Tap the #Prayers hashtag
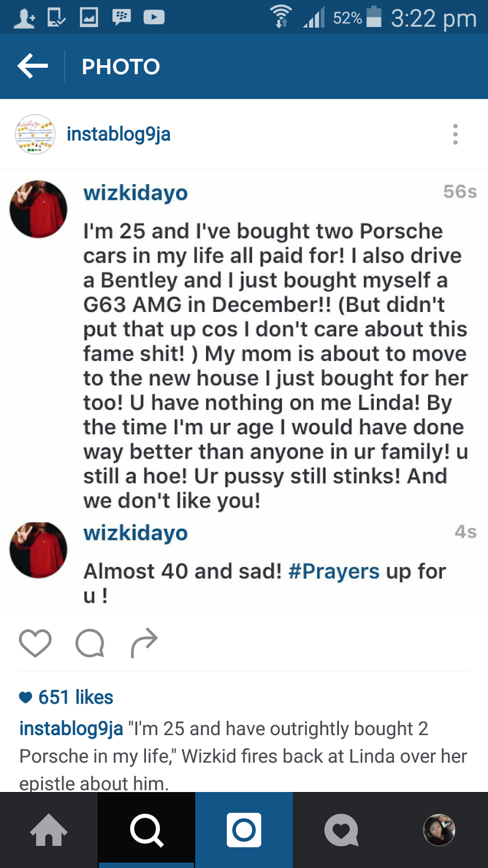Image resolution: width=488 pixels, height=868 pixels. click(x=334, y=571)
